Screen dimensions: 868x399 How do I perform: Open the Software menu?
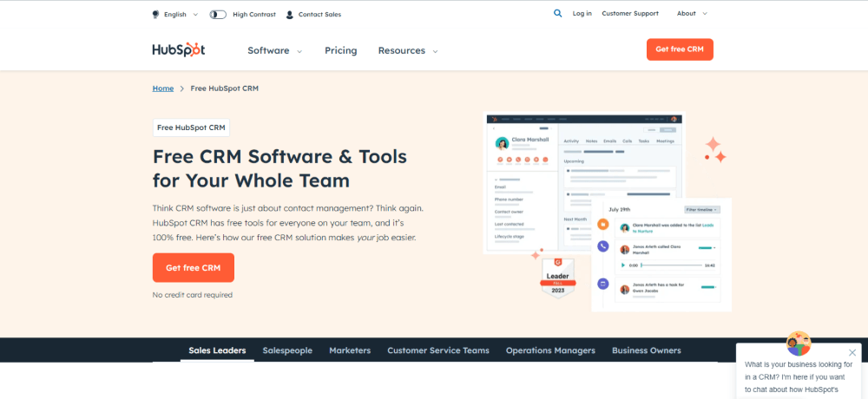(x=274, y=50)
